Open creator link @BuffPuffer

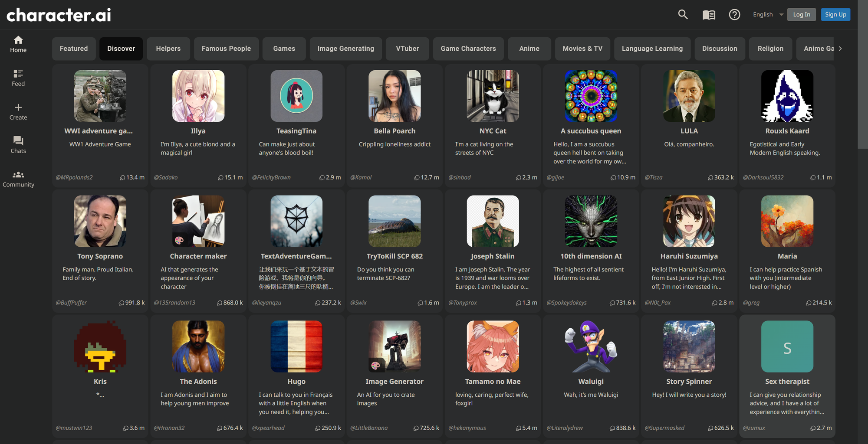(71, 303)
